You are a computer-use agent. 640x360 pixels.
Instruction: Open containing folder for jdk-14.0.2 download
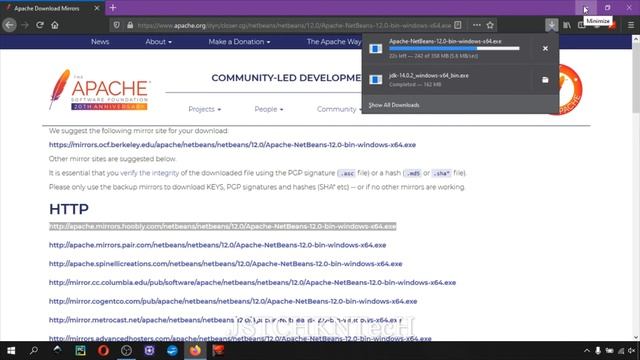[x=545, y=80]
